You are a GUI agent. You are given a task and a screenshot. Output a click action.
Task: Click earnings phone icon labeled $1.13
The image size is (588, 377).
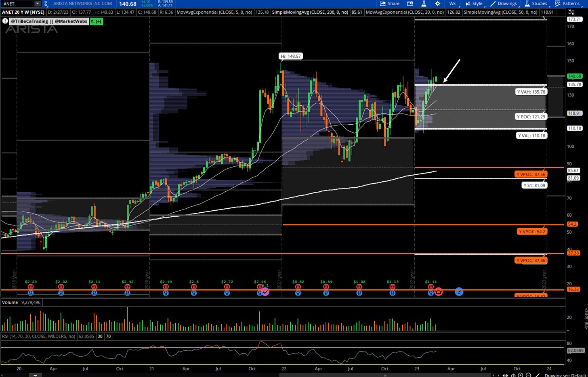tap(392, 287)
